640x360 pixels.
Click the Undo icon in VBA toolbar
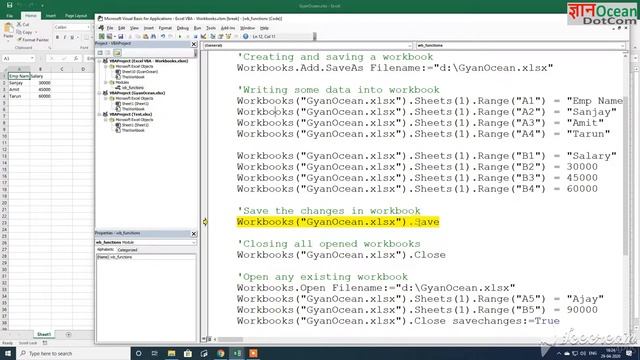pos(163,36)
